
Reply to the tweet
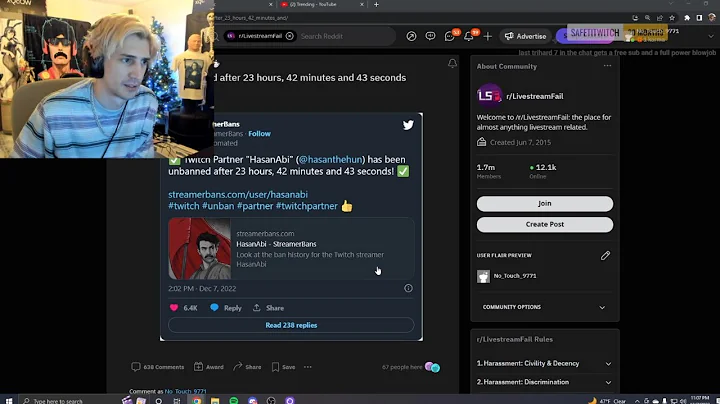tap(226, 308)
